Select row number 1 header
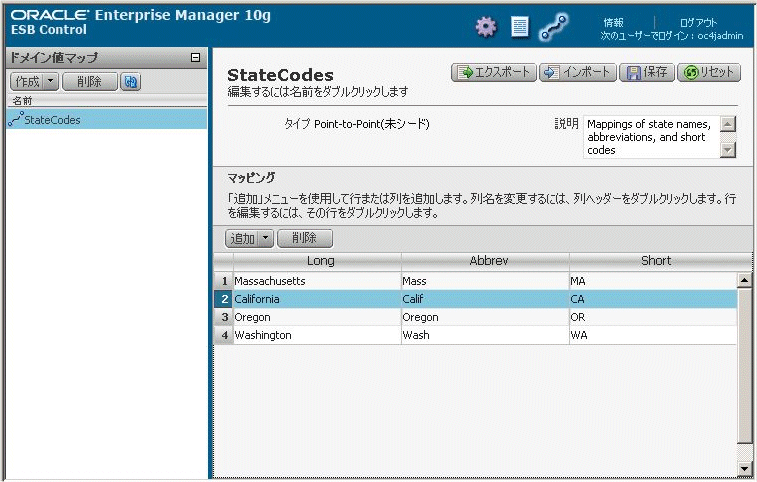 click(x=224, y=281)
